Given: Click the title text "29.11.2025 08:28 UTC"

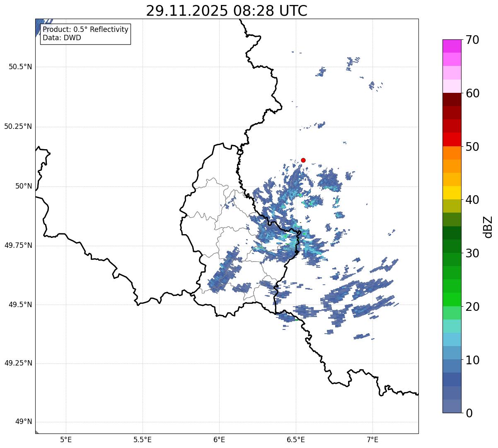Looking at the screenshot, I should pyautogui.click(x=227, y=11).
